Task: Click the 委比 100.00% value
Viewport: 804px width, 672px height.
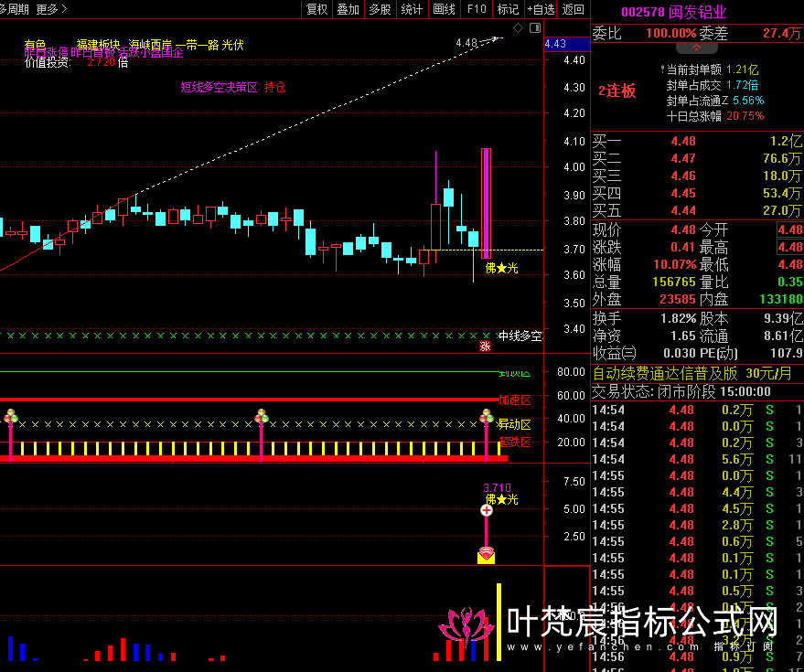Action: tap(671, 34)
